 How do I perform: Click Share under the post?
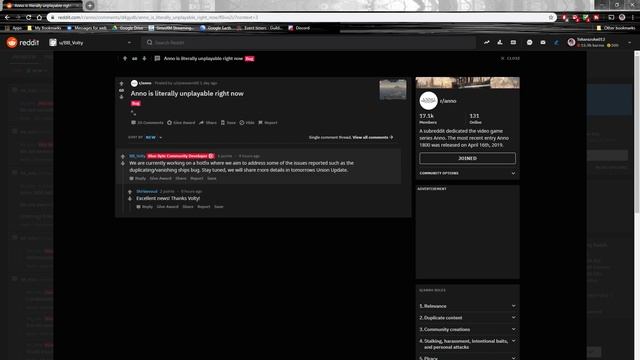click(x=208, y=123)
